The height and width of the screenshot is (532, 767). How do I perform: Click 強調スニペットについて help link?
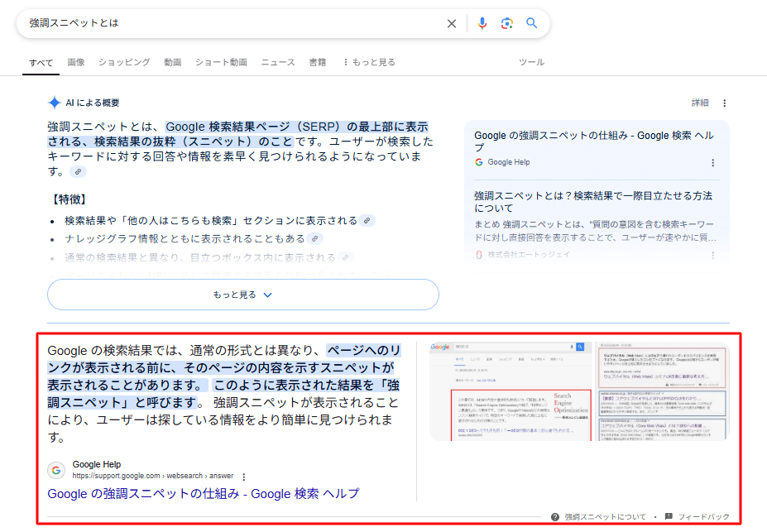pyautogui.click(x=605, y=517)
